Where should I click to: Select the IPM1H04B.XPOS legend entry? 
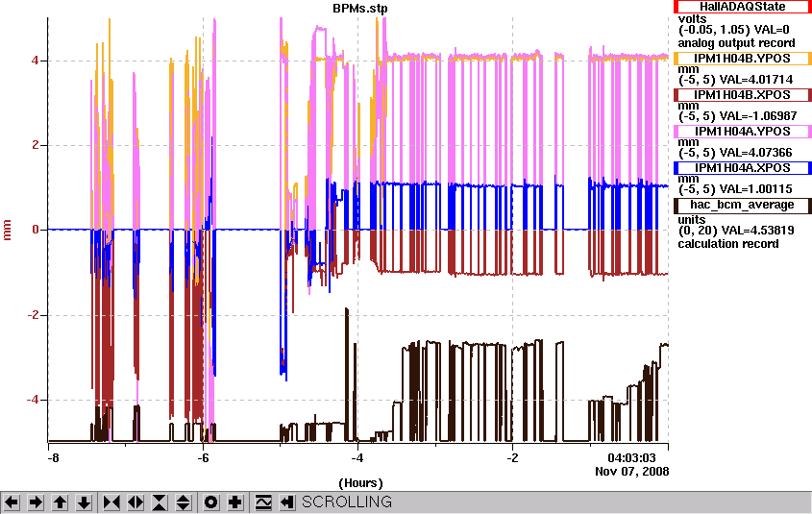(742, 95)
